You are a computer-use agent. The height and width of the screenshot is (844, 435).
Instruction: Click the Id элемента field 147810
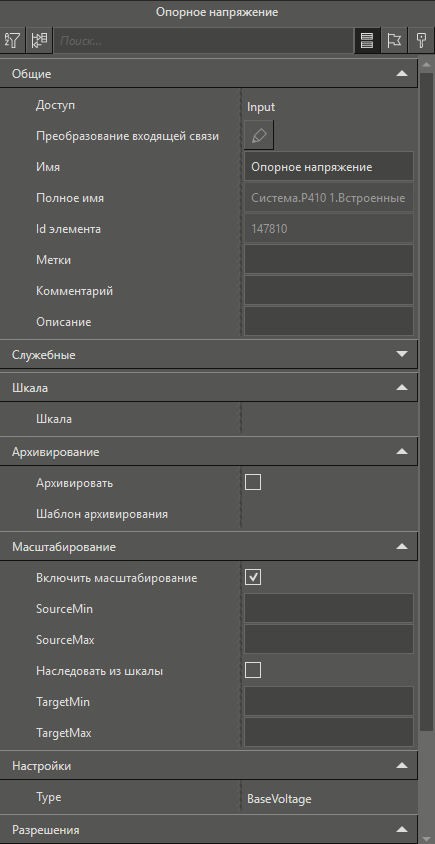(x=329, y=229)
